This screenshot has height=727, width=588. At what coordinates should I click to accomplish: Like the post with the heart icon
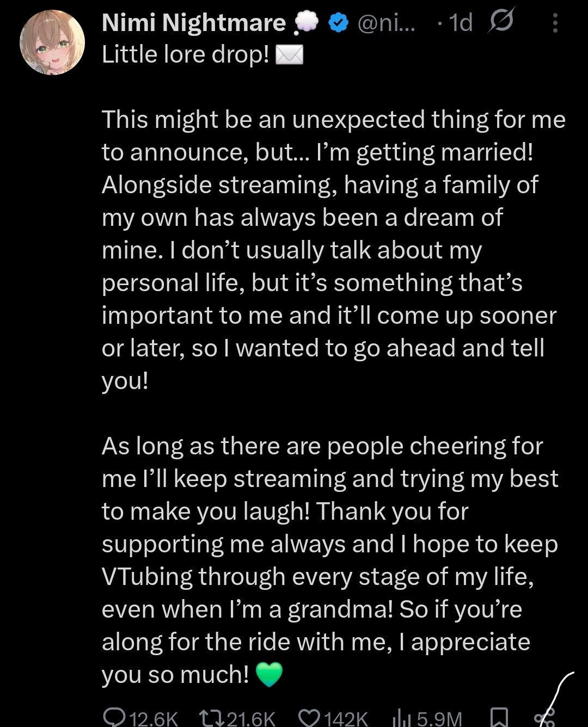click(309, 718)
